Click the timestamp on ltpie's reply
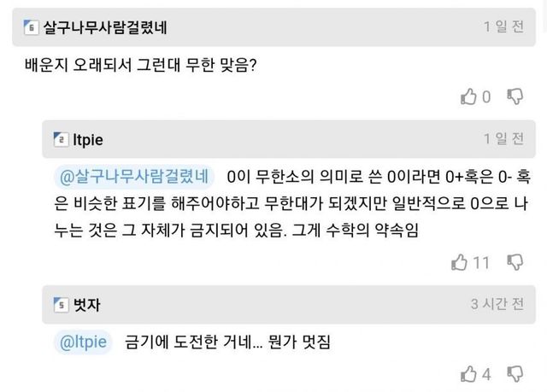This screenshot has width=547, height=392. 503,139
